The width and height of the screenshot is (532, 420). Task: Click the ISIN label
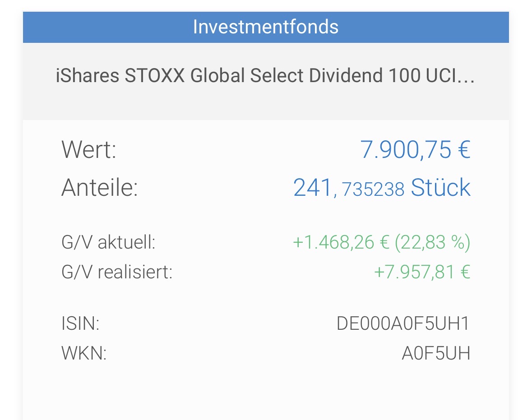click(x=80, y=324)
